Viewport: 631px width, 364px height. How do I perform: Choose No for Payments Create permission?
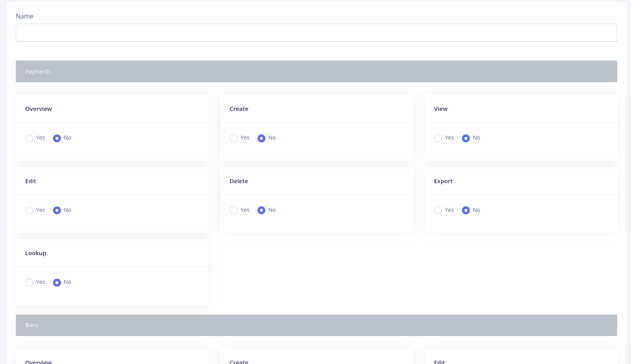click(261, 138)
